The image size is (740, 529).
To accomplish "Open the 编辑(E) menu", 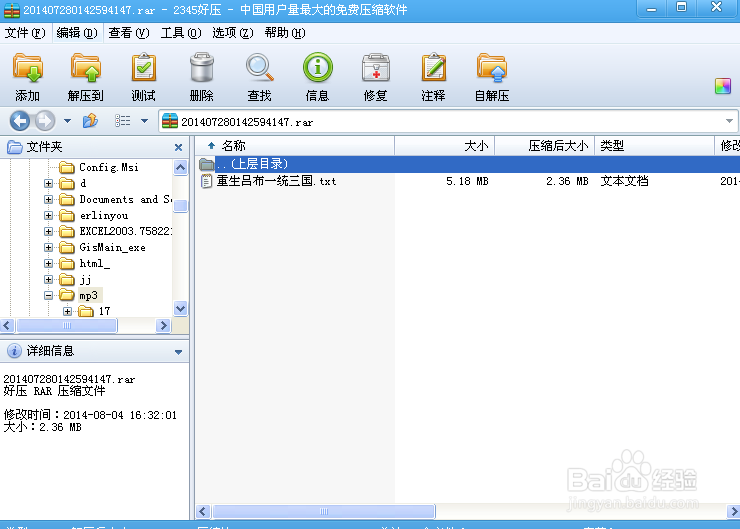I will pyautogui.click(x=77, y=33).
